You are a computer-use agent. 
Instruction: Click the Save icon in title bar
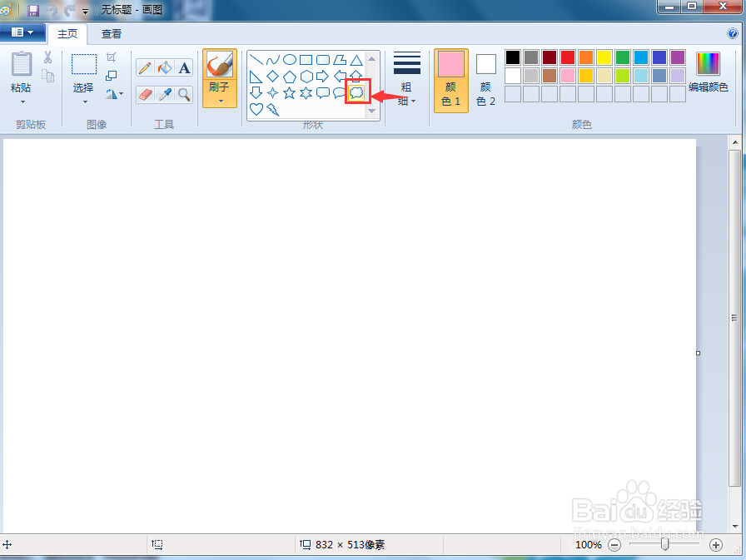click(33, 10)
